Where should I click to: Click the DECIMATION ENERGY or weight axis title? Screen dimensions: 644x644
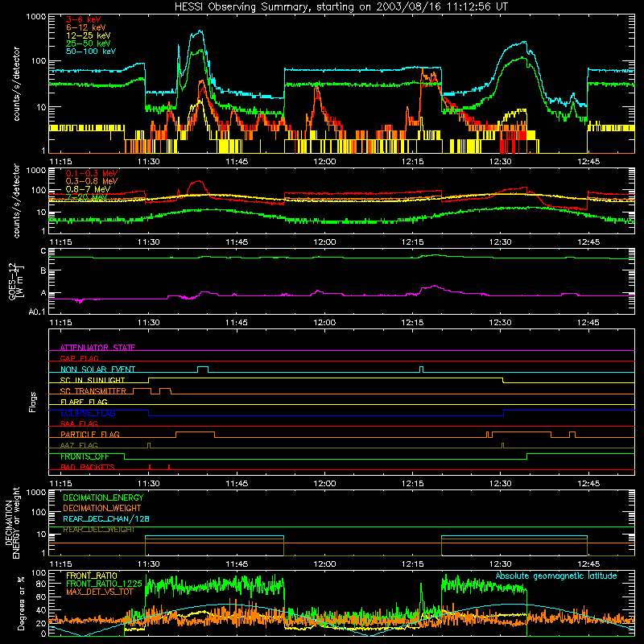pyautogui.click(x=12, y=522)
